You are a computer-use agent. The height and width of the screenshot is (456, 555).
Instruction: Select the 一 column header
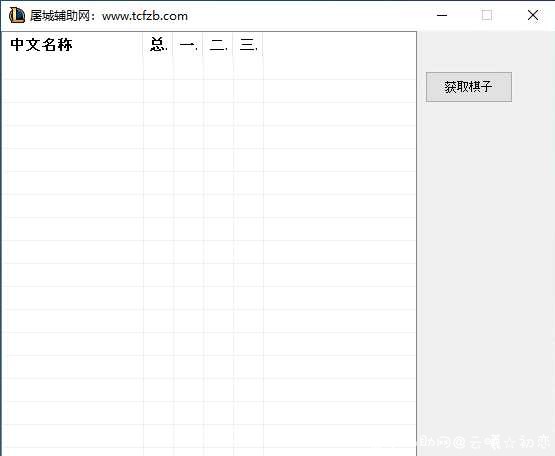click(x=188, y=44)
